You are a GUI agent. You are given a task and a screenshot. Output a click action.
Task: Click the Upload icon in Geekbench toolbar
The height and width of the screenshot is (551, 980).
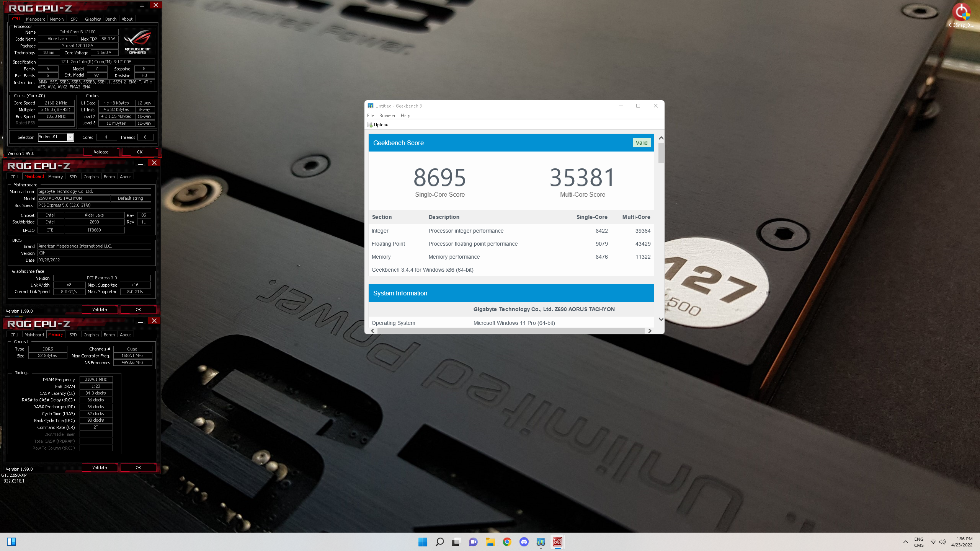click(x=370, y=125)
